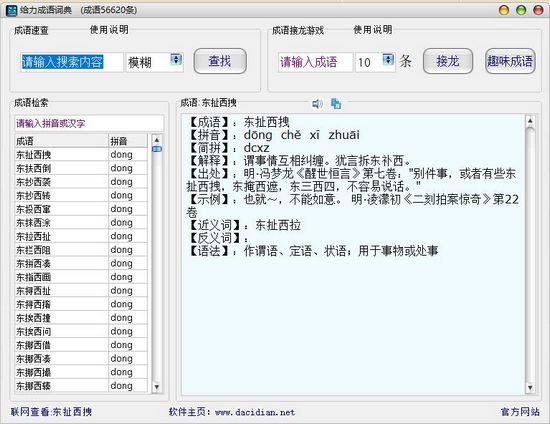Screen dimensions: 550x424
Task: Open 趣味成语 fun idioms
Action: click(510, 61)
